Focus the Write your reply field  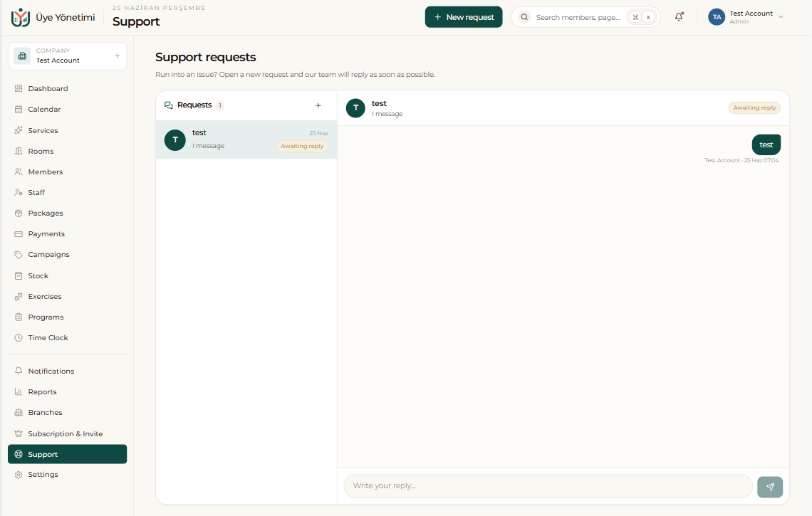click(548, 486)
